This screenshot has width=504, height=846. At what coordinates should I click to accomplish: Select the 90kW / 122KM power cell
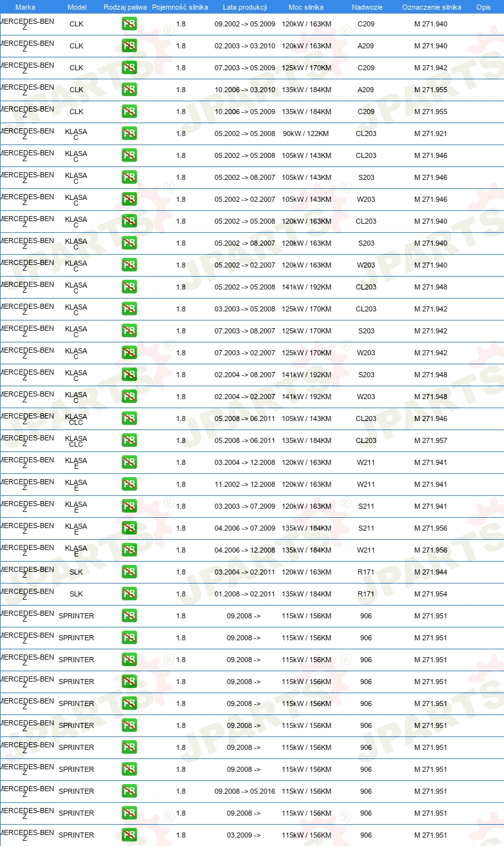pos(305,134)
